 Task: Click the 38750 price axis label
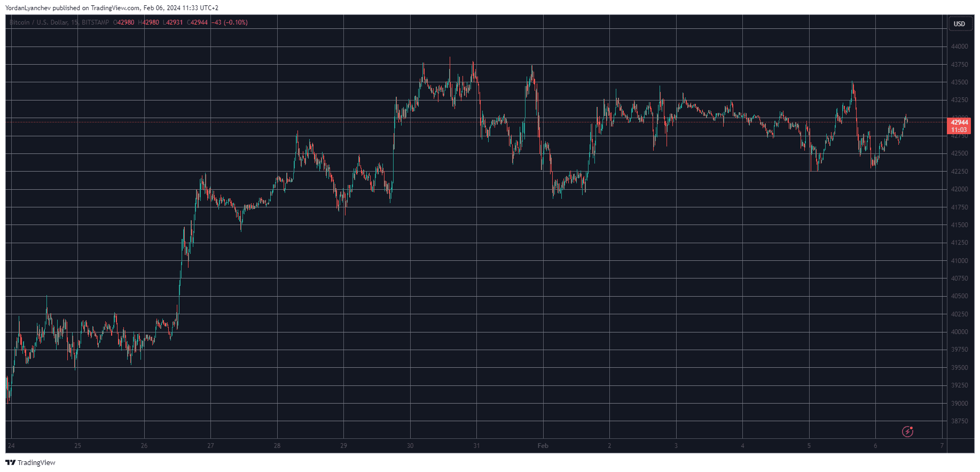point(959,421)
